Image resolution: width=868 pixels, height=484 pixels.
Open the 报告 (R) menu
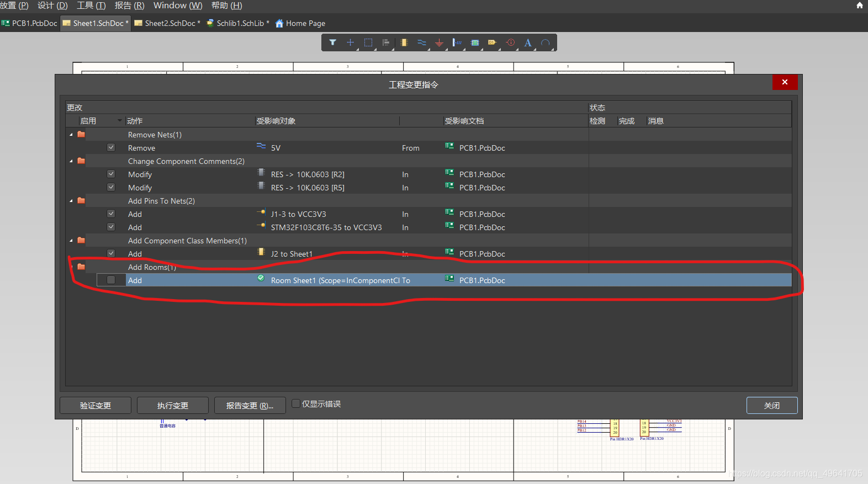click(x=129, y=6)
